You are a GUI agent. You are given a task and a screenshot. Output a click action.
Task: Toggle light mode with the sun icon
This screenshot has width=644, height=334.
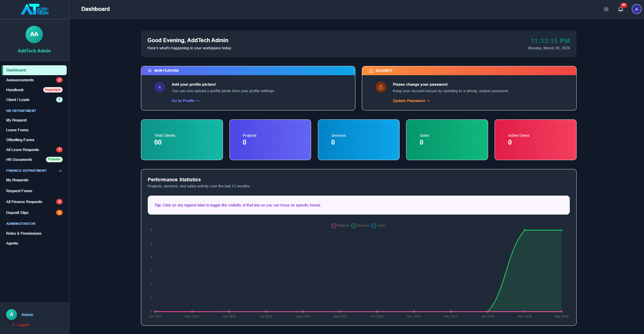(606, 9)
